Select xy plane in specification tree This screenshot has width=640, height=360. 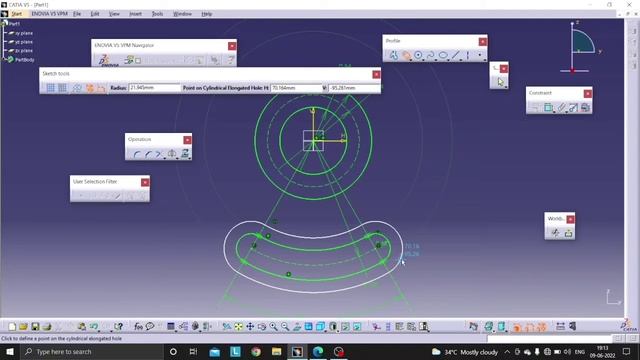[24, 33]
